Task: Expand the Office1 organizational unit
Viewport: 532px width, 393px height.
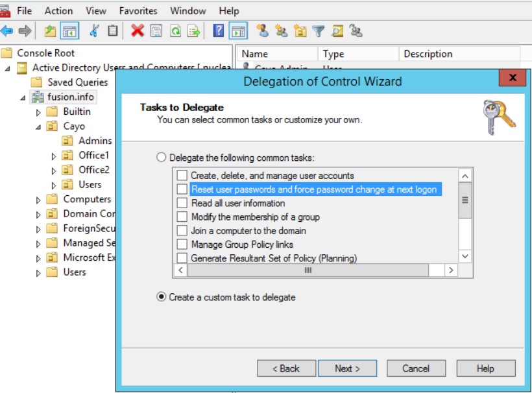Action: point(53,156)
